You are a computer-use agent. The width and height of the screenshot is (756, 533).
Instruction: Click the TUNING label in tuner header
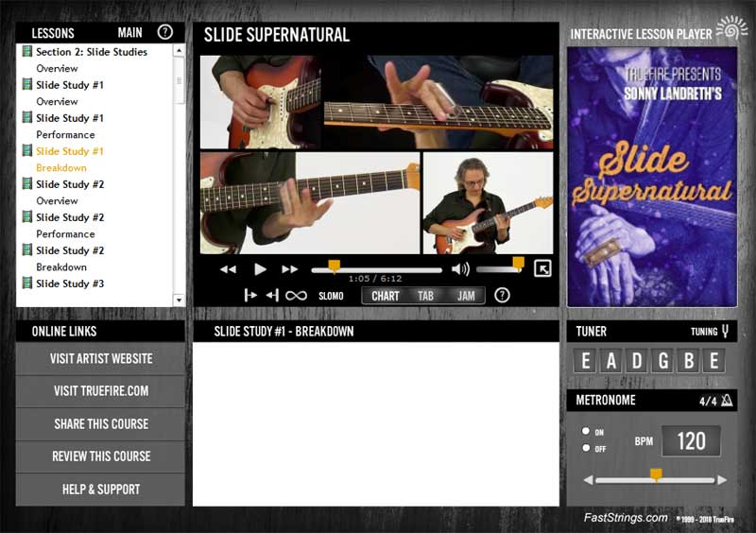coord(704,332)
